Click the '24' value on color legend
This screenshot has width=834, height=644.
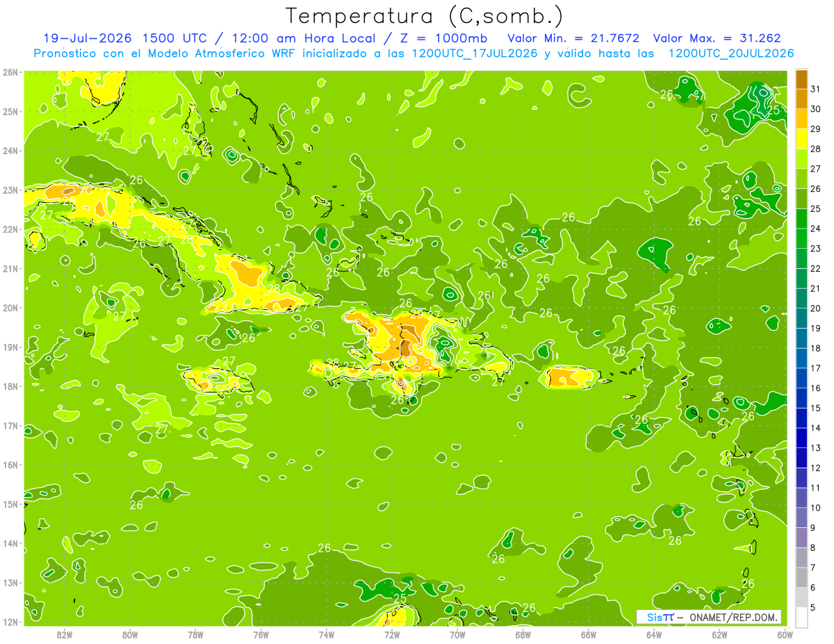click(x=815, y=229)
